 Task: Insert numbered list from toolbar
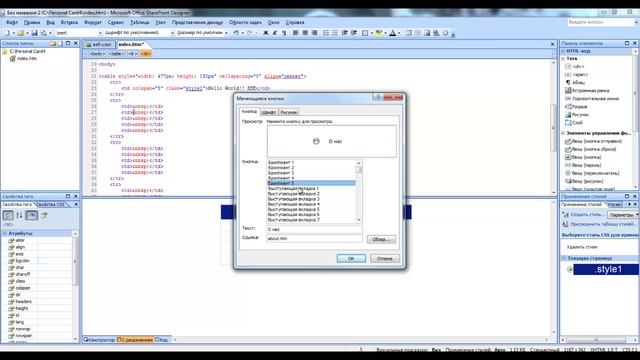coord(326,33)
